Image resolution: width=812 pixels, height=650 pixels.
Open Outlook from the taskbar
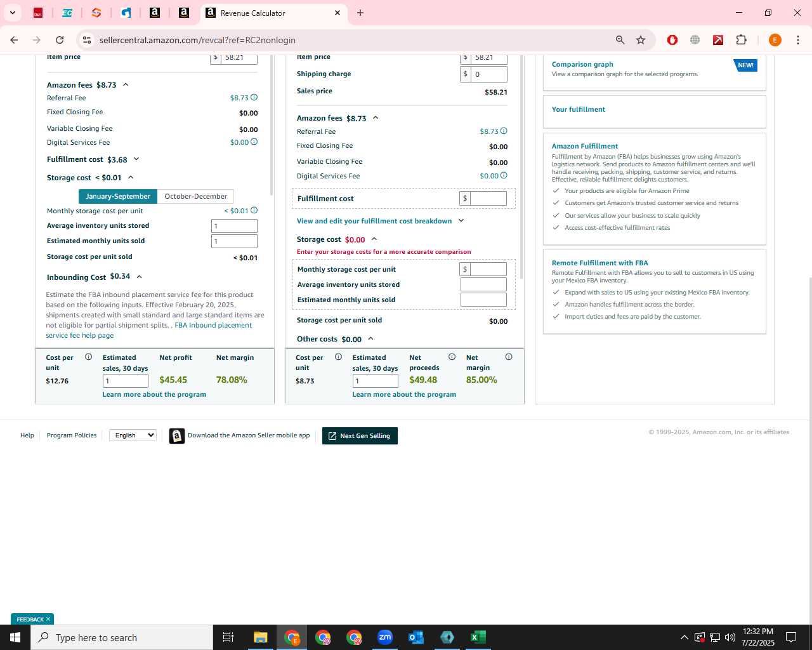coord(416,637)
